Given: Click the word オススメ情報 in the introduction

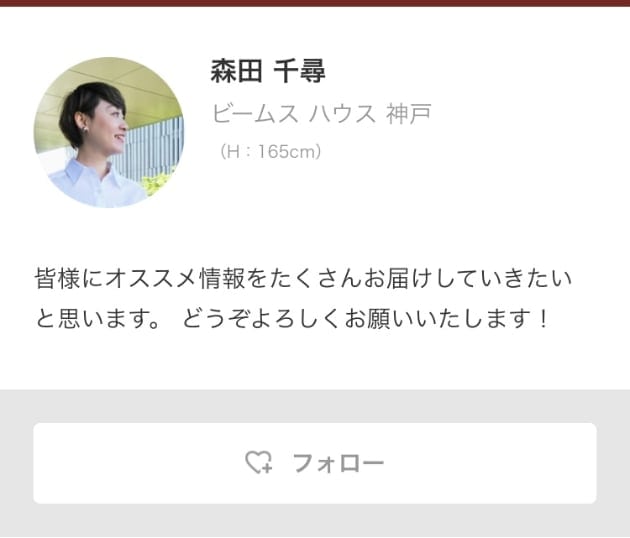Looking at the screenshot, I should (176, 278).
